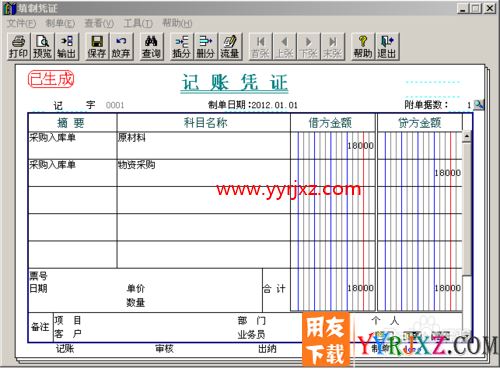Click the first 采购入库单 summary cell
Image resolution: width=500 pixels, height=369 pixels.
click(72, 145)
